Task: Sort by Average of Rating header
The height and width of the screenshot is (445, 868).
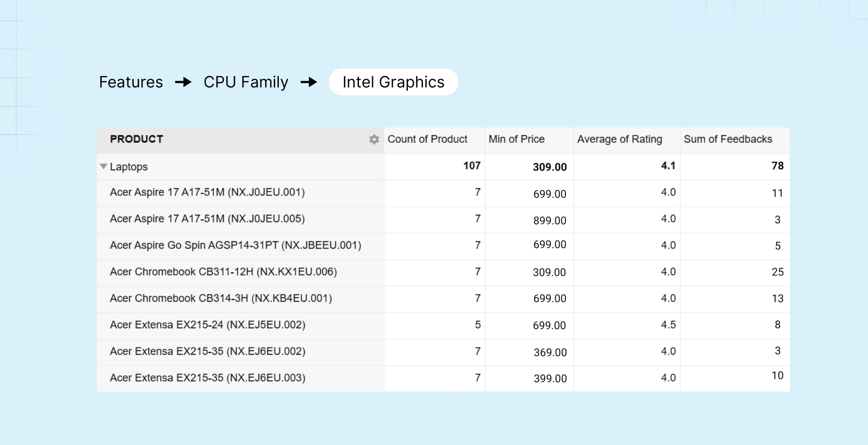Action: (619, 139)
